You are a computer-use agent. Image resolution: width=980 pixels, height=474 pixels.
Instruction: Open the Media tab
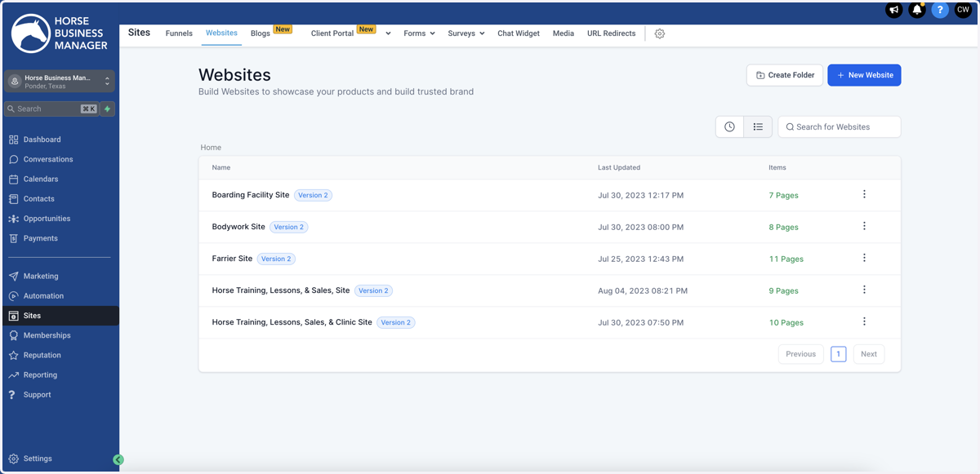click(x=563, y=33)
